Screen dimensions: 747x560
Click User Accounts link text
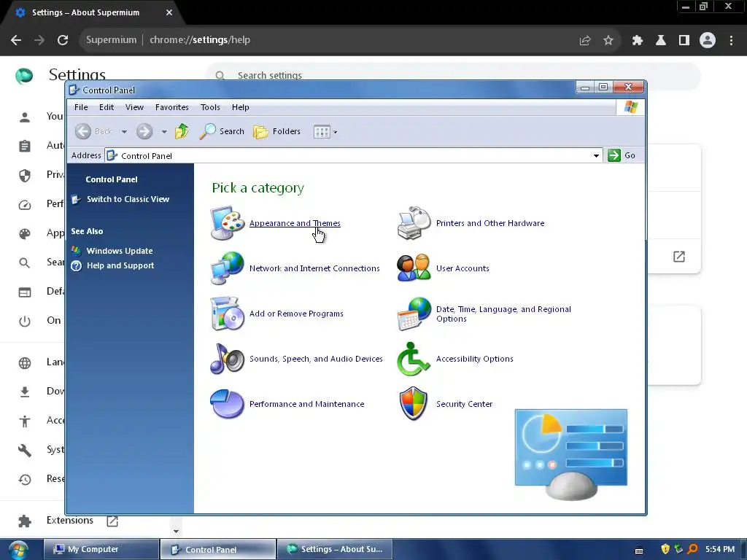(x=462, y=268)
